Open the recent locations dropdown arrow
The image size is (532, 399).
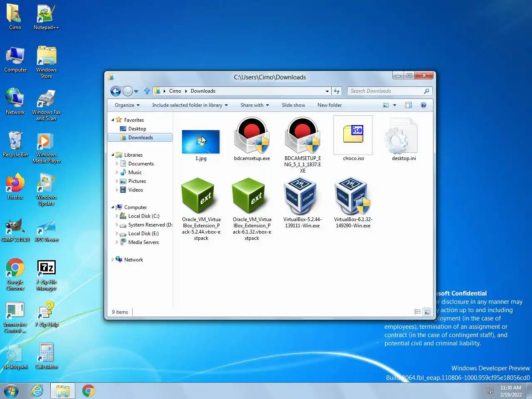click(x=136, y=91)
